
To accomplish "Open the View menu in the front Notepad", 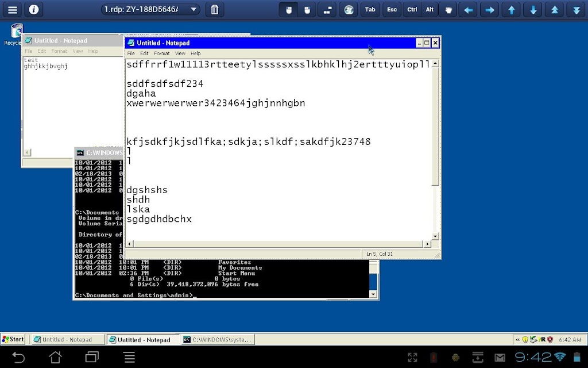I will pyautogui.click(x=180, y=53).
